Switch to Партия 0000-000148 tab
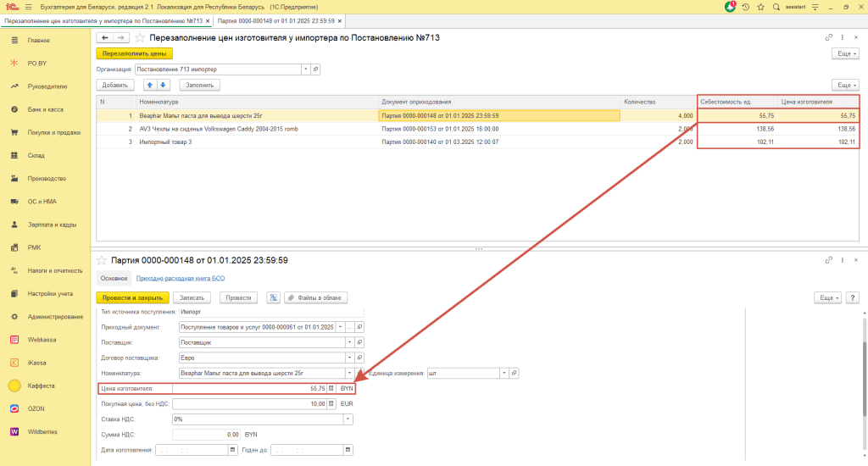 [276, 21]
